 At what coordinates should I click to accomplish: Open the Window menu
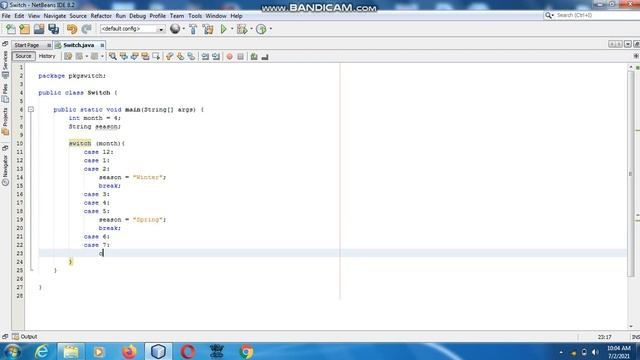[x=216, y=16]
